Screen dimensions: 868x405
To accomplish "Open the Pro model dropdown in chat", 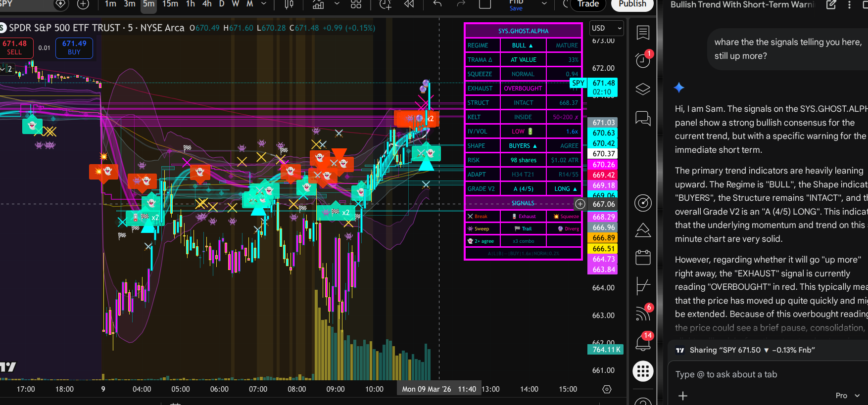I will [x=848, y=396].
